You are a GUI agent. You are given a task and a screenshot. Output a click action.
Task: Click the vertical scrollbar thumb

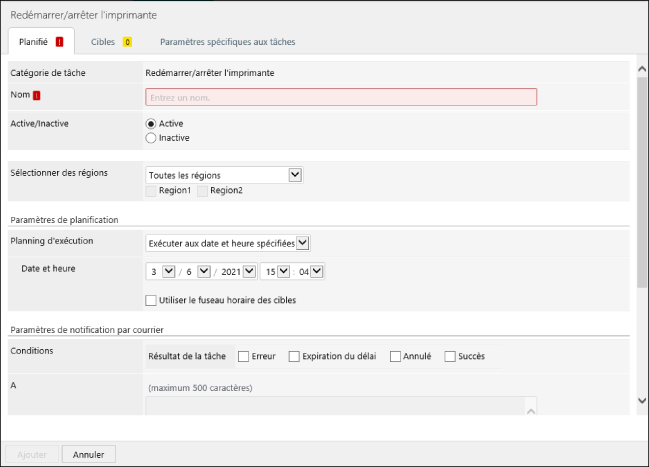coord(641,180)
